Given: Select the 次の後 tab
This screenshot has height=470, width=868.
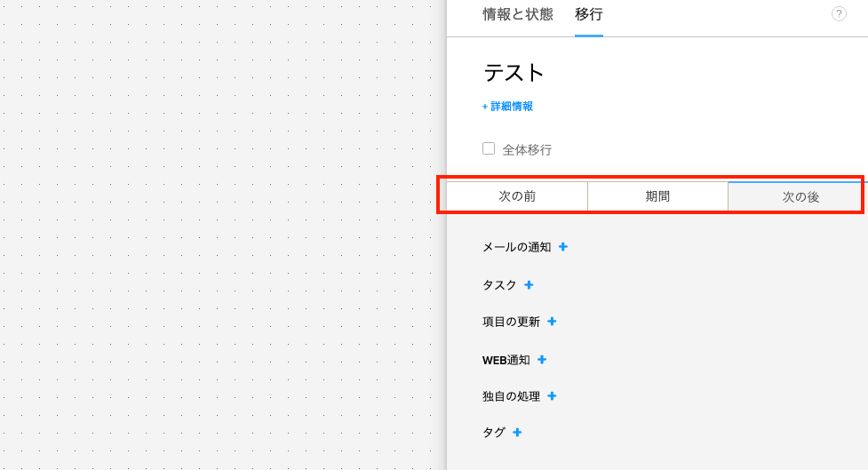Looking at the screenshot, I should pos(798,196).
